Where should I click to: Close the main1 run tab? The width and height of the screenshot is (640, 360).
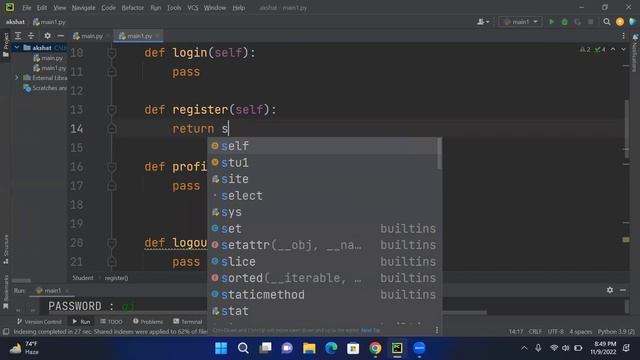click(x=67, y=291)
